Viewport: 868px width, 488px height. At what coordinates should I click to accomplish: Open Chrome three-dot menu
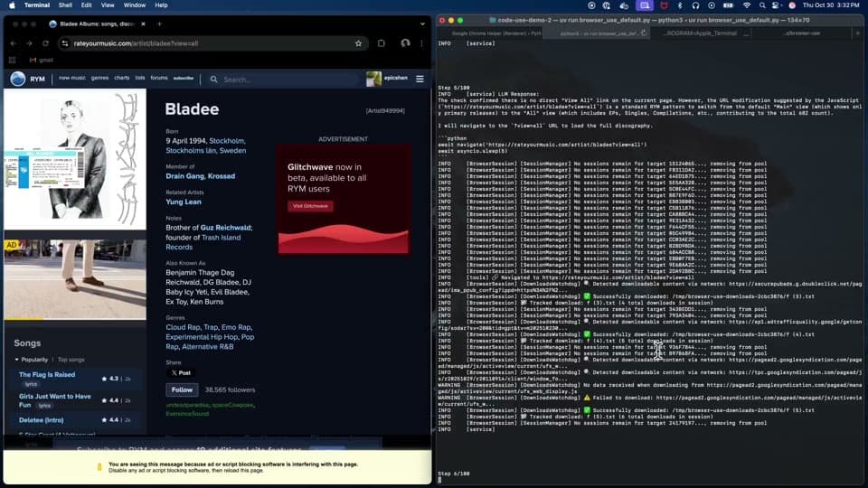(x=422, y=43)
